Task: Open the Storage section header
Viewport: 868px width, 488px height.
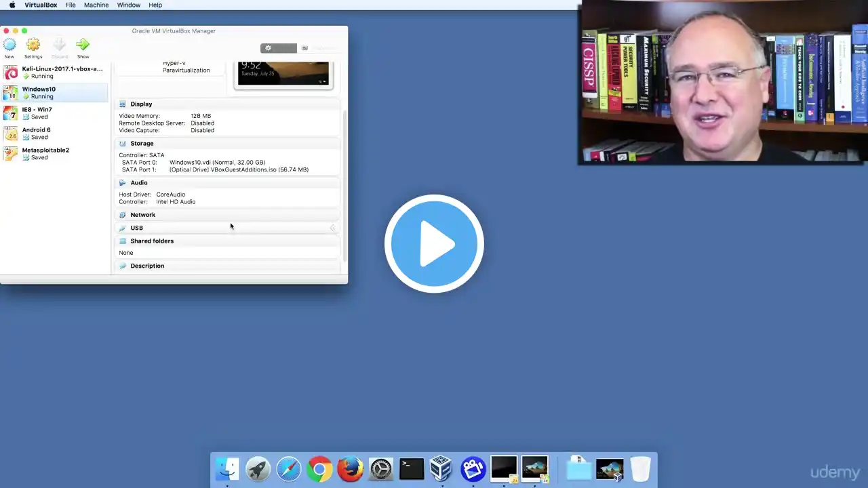Action: [228, 144]
